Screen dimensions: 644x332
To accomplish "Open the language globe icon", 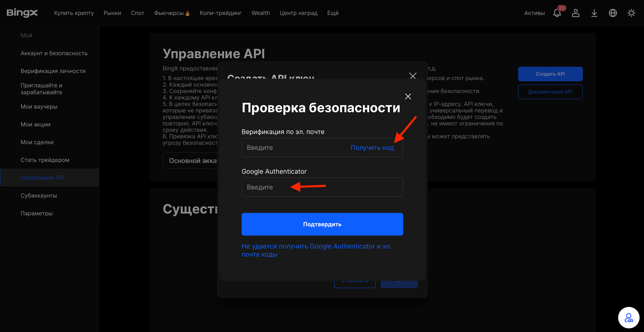I will point(613,13).
